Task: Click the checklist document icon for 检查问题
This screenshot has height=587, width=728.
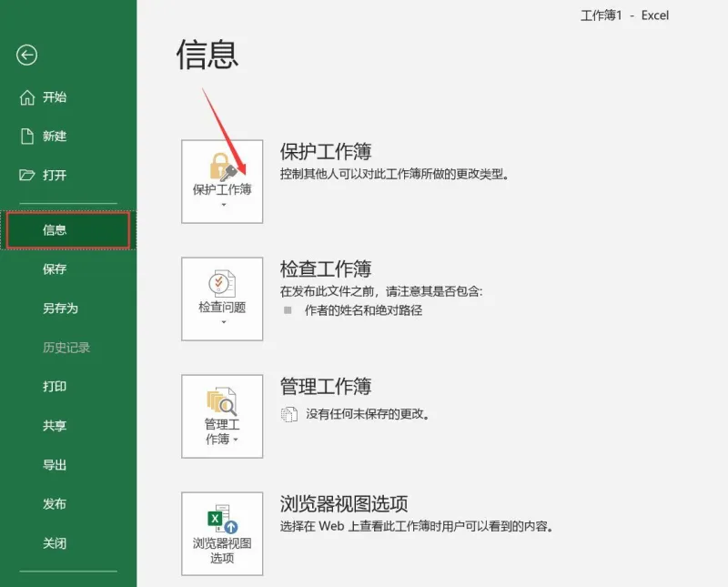Action: tap(222, 283)
